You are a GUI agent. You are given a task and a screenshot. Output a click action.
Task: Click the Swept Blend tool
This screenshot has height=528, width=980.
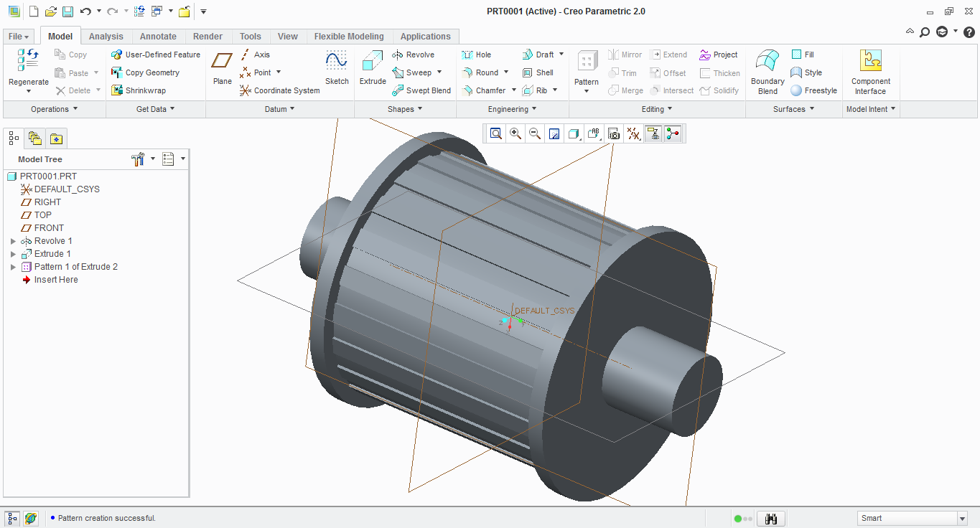pyautogui.click(x=421, y=90)
